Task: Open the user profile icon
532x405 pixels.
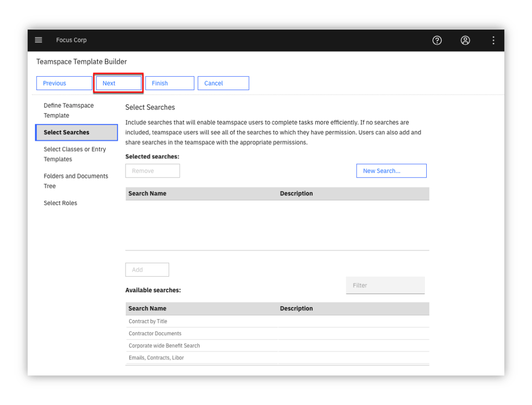Action: click(465, 40)
